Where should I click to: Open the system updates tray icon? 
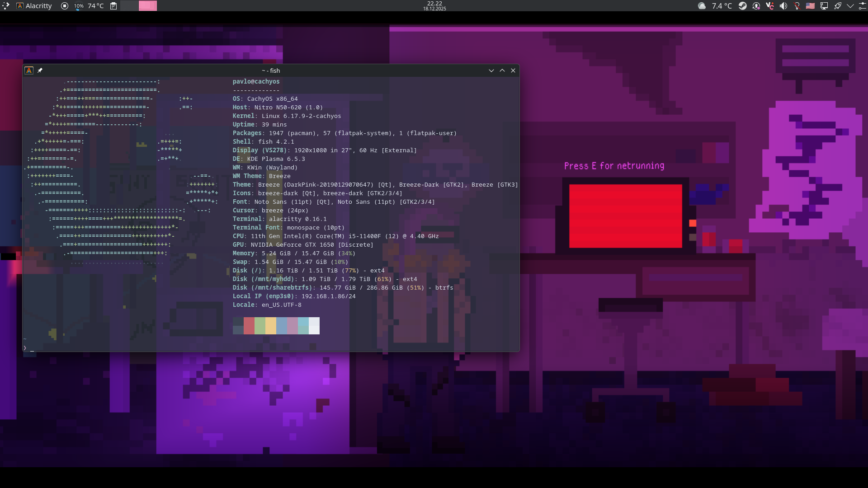point(756,6)
